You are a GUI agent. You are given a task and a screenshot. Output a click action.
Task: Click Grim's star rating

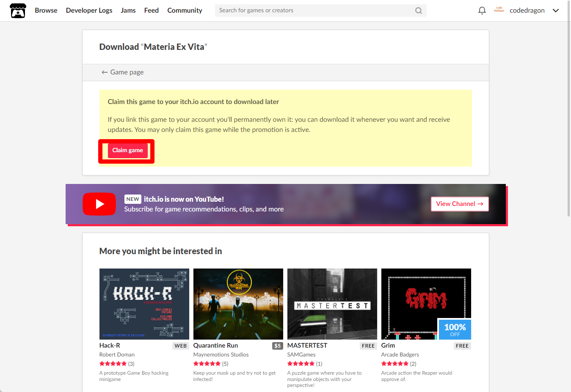pos(395,364)
